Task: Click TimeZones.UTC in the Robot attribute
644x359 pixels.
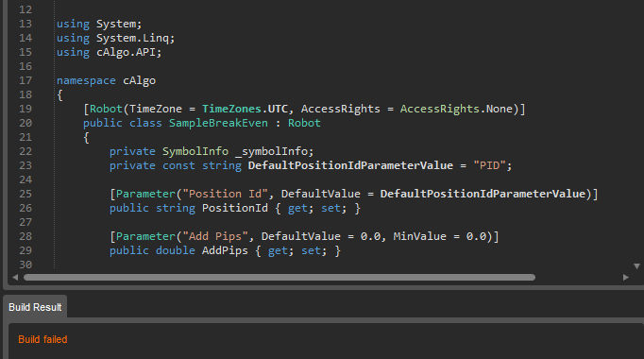Action: [245, 109]
